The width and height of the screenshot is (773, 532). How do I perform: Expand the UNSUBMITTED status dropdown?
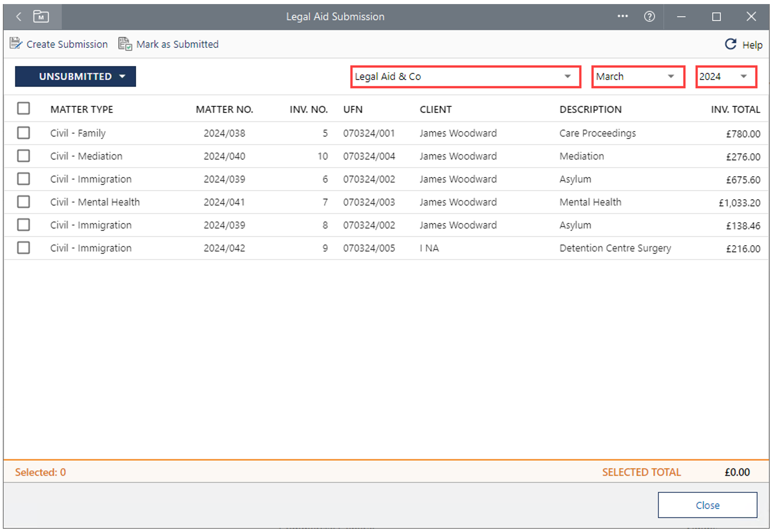(x=76, y=76)
